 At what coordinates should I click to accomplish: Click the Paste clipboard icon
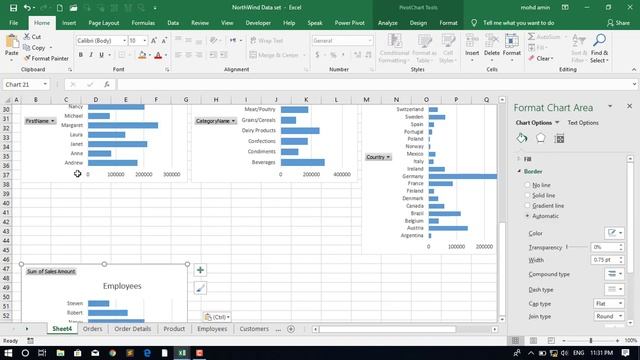point(11,42)
